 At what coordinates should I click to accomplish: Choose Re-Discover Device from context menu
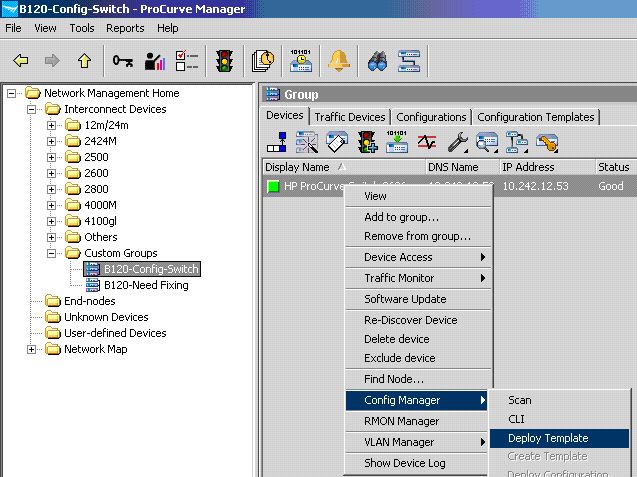[x=418, y=320]
